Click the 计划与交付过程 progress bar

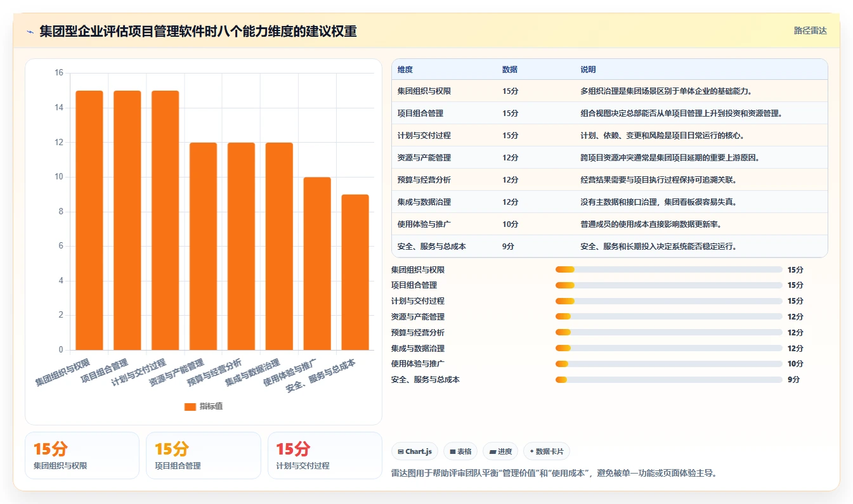(668, 301)
